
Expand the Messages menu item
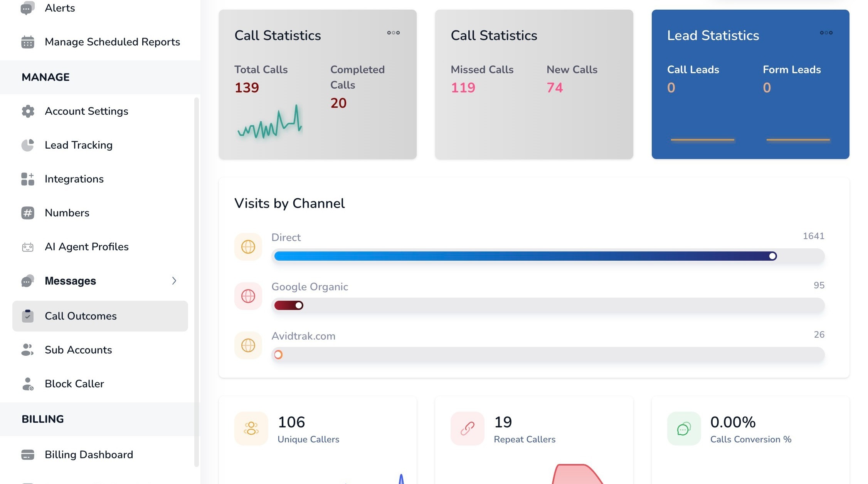[x=100, y=281]
